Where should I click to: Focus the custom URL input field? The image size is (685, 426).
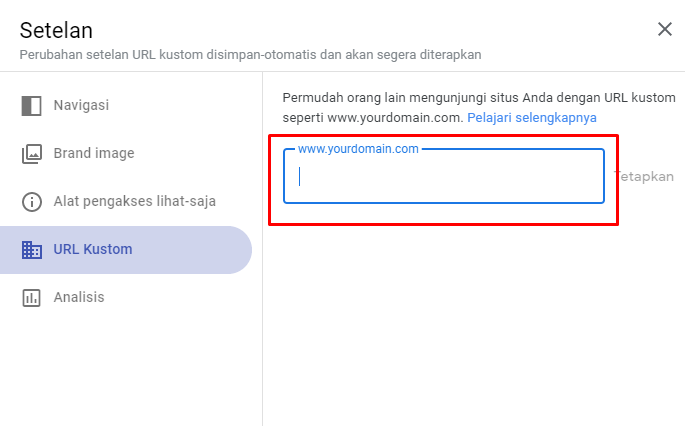click(450, 177)
